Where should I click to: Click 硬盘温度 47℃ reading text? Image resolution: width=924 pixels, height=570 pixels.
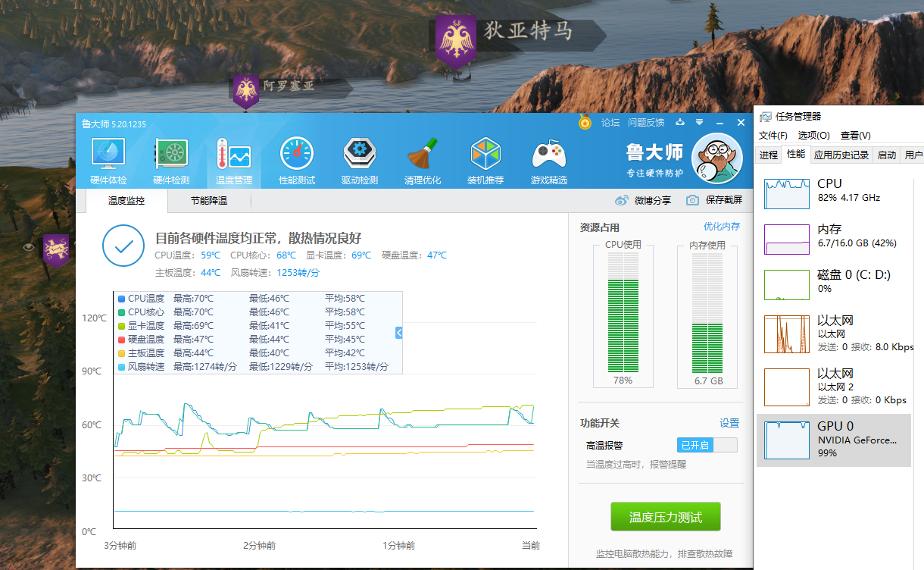click(414, 255)
